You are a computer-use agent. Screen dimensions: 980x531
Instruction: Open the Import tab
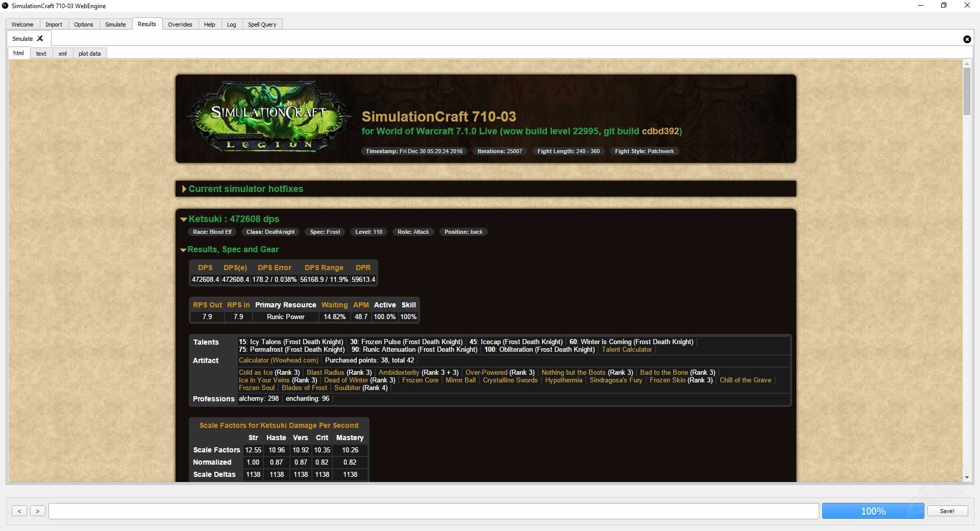54,25
